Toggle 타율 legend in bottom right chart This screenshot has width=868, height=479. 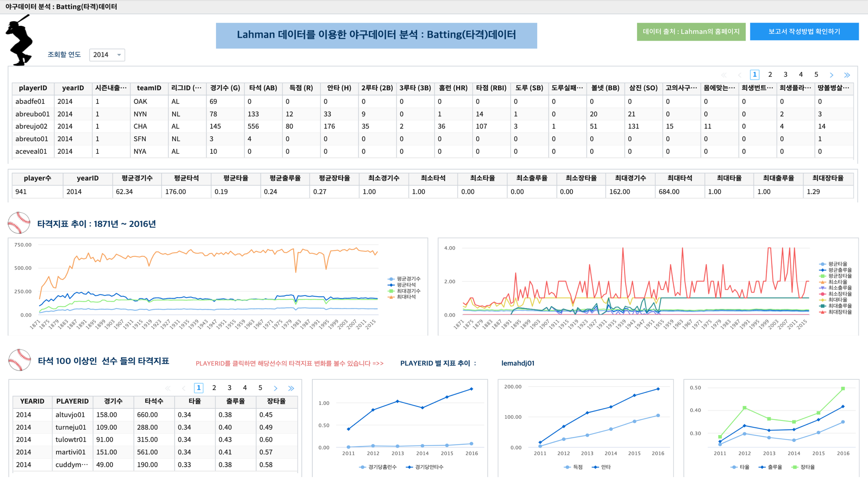[740, 467]
